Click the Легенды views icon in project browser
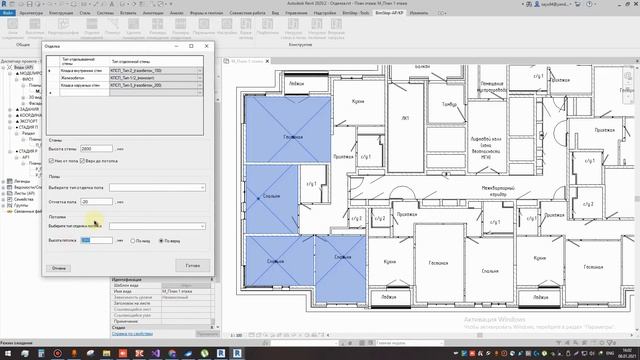 tap(10, 181)
